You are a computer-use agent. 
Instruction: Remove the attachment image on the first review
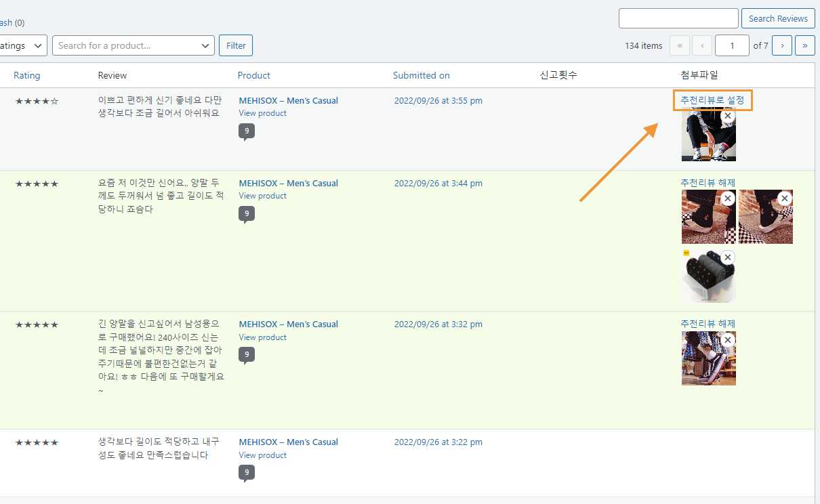coord(728,116)
